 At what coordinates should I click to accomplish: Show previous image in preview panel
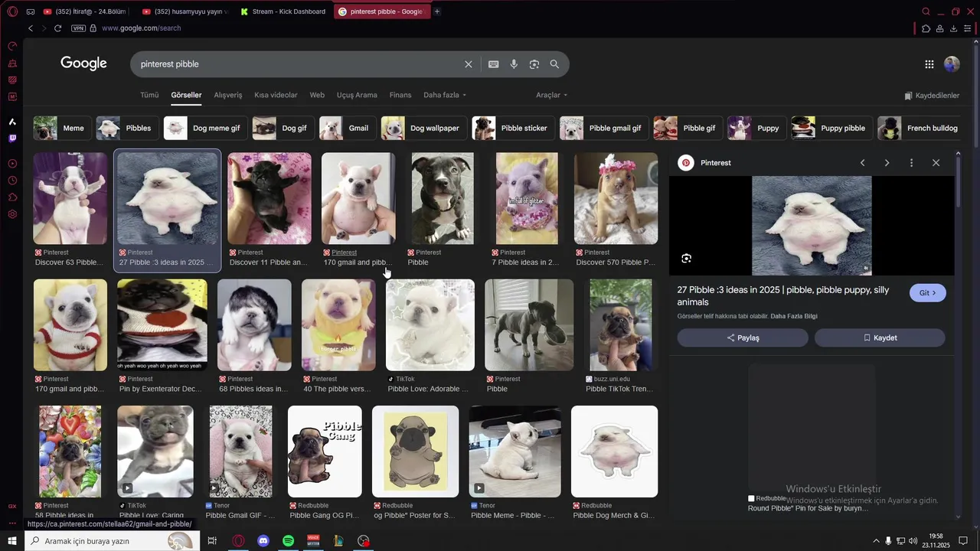coord(862,163)
